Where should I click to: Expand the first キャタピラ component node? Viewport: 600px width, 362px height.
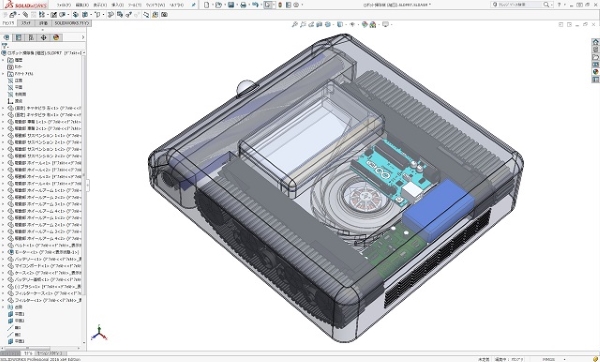[x=3, y=108]
